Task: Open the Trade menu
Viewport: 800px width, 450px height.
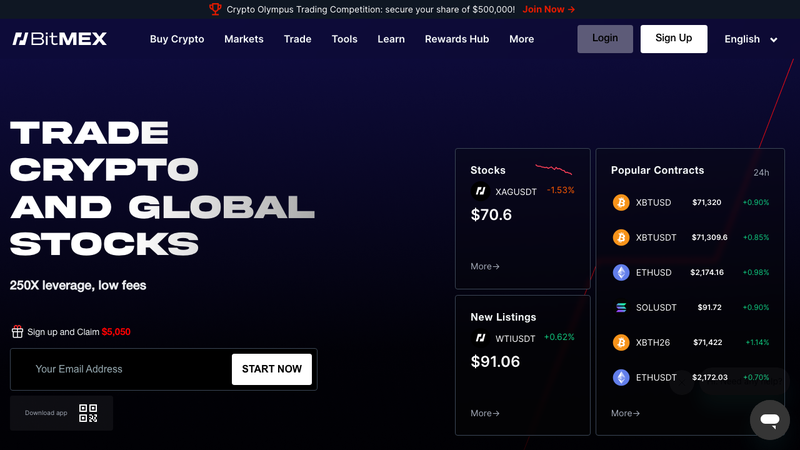Action: (x=297, y=39)
